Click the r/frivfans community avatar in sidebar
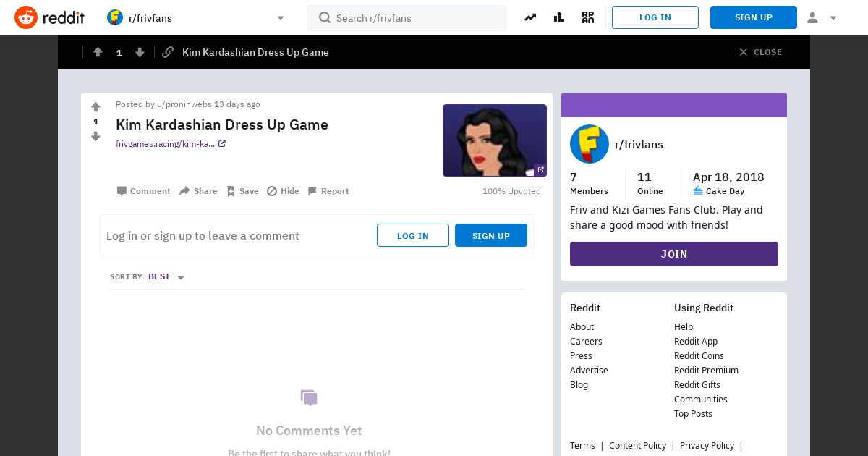Viewport: 868px width, 456px height. coord(590,144)
